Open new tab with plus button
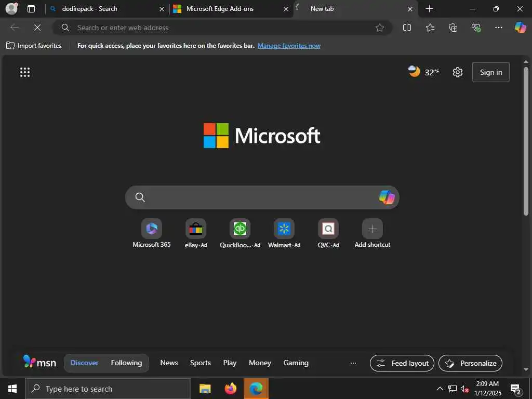 [x=429, y=9]
